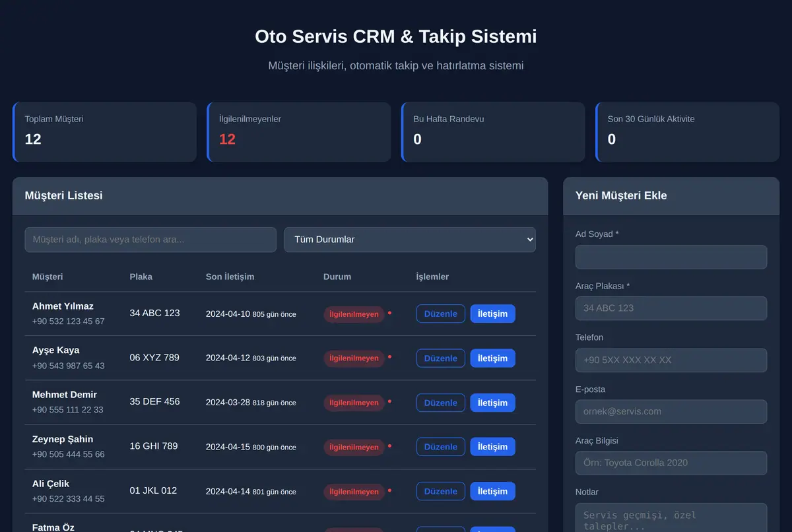Click Düzenle in Ali Çelik row
The height and width of the screenshot is (532, 792).
tap(441, 491)
